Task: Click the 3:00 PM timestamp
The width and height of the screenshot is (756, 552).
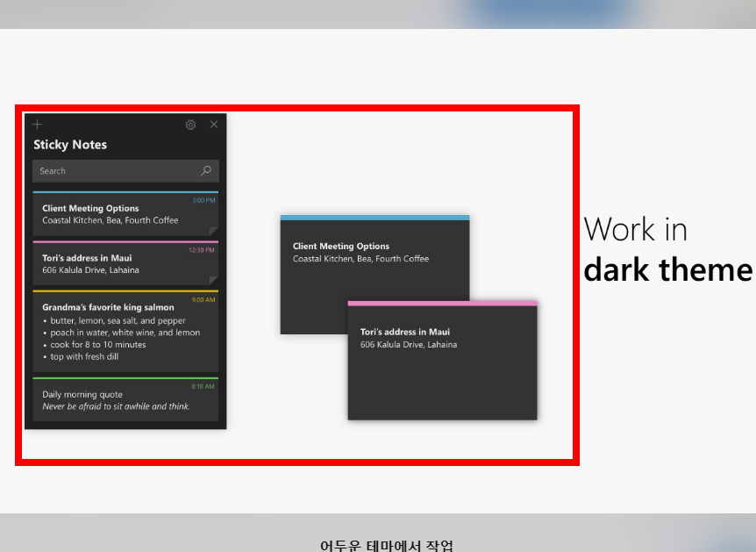Action: [x=204, y=200]
